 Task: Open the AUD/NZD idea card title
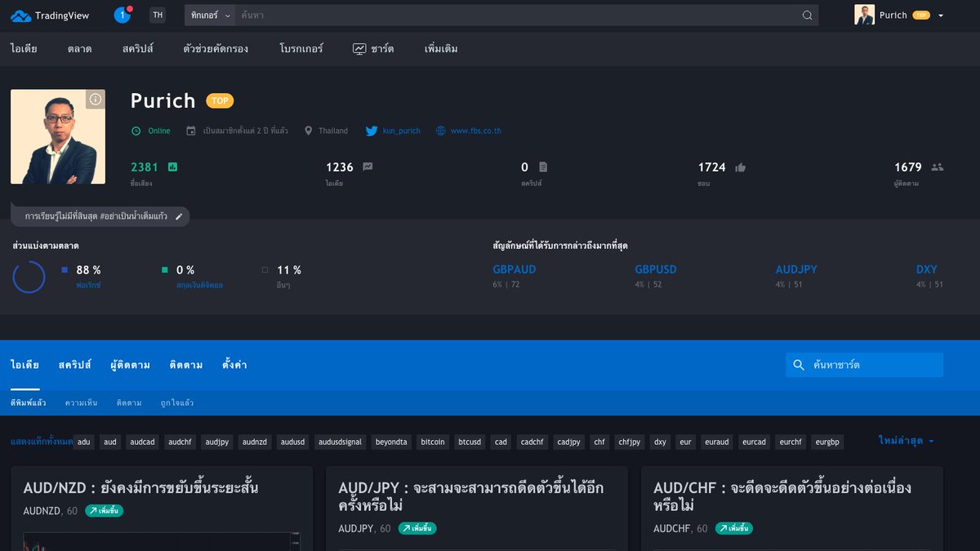(x=141, y=488)
